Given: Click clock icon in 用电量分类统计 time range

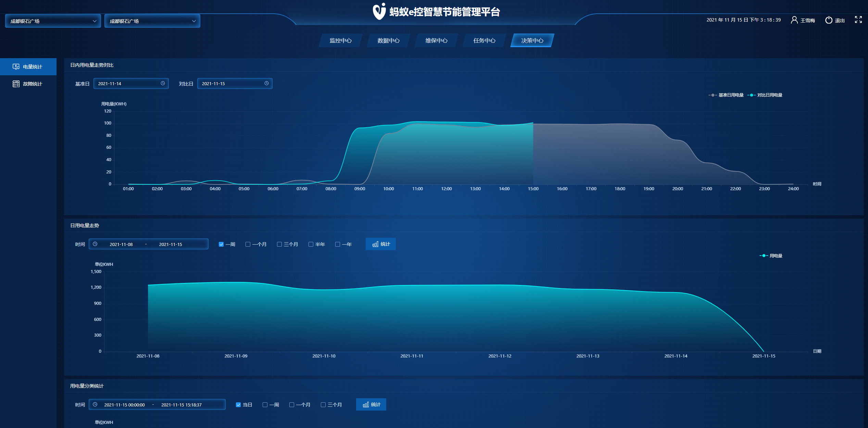Looking at the screenshot, I should click(x=95, y=404).
